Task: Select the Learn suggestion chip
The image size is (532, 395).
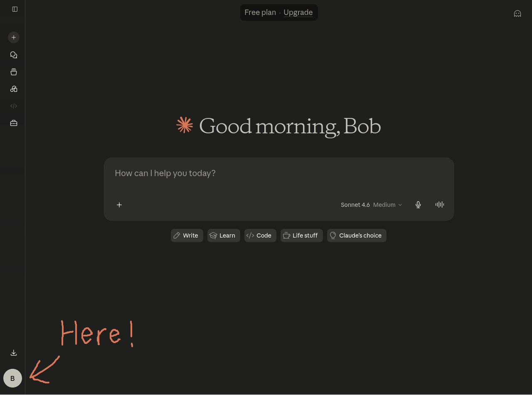Action: pos(224,236)
